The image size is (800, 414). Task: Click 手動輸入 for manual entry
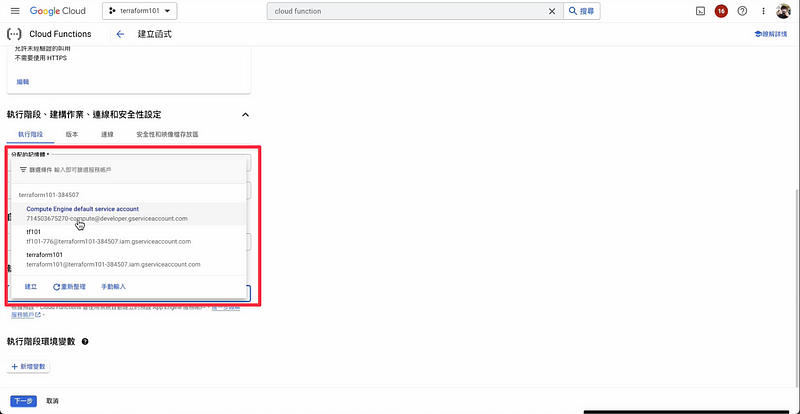(x=113, y=287)
